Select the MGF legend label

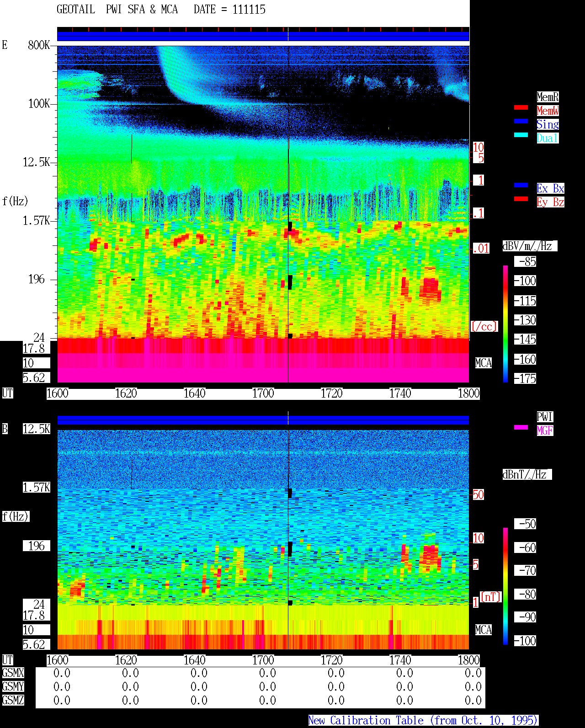click(545, 430)
